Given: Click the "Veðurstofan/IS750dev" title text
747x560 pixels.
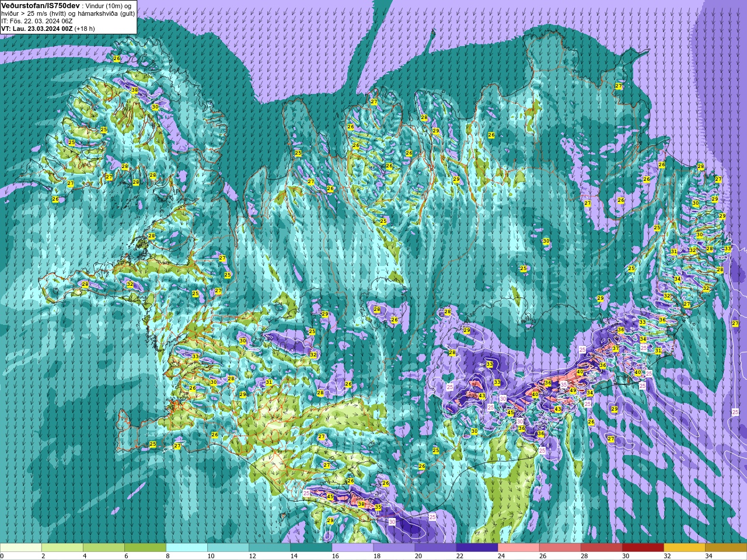Looking at the screenshot, I should pos(40,5).
